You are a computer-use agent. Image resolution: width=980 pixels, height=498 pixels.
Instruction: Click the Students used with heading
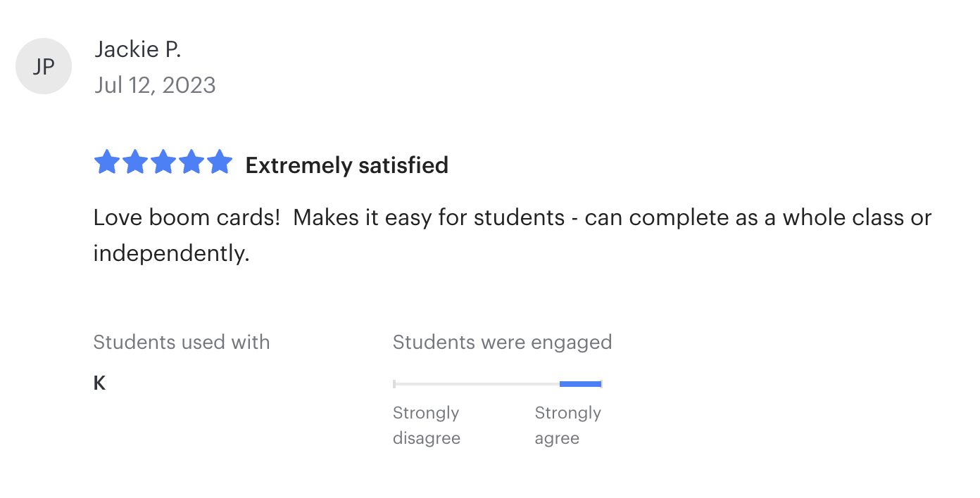click(181, 343)
